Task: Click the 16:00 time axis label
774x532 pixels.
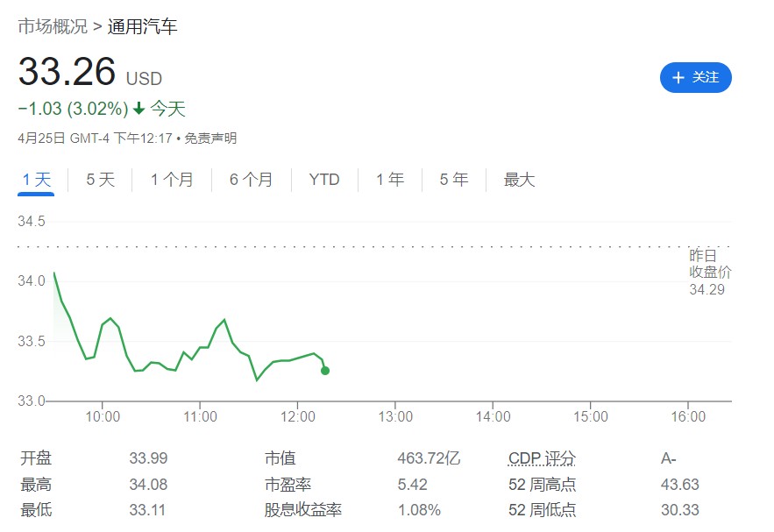Action: point(688,417)
